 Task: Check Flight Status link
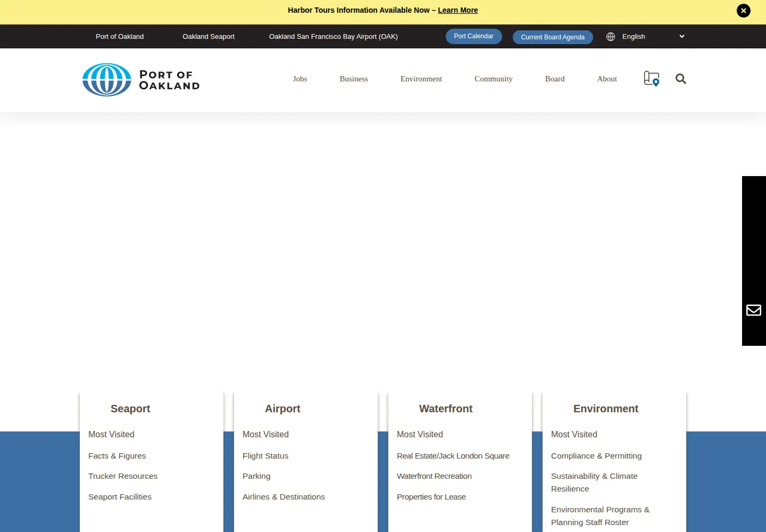(265, 456)
